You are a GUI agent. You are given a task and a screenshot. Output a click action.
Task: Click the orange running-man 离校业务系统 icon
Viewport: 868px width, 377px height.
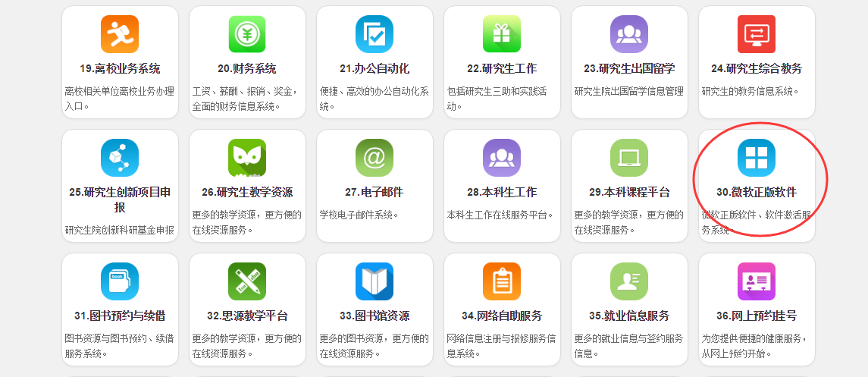click(x=120, y=34)
